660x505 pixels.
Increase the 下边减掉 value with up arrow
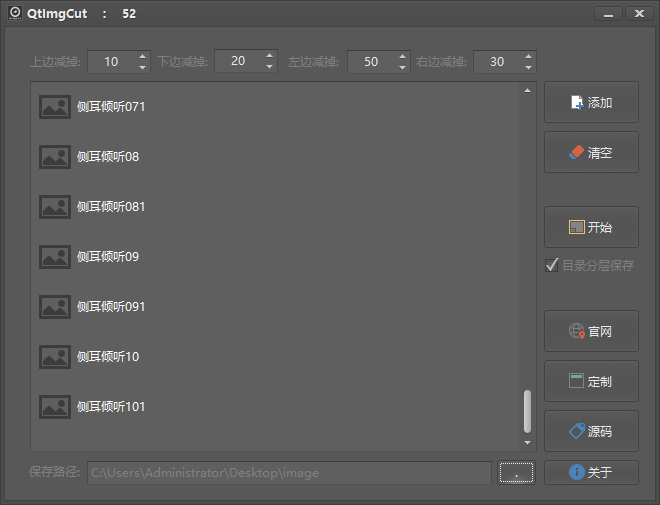[x=269, y=55]
